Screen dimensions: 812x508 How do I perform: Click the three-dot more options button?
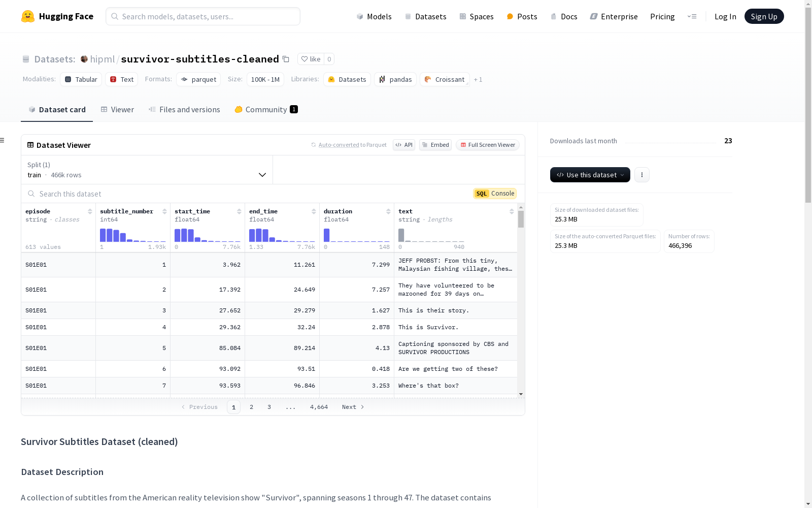pyautogui.click(x=642, y=175)
